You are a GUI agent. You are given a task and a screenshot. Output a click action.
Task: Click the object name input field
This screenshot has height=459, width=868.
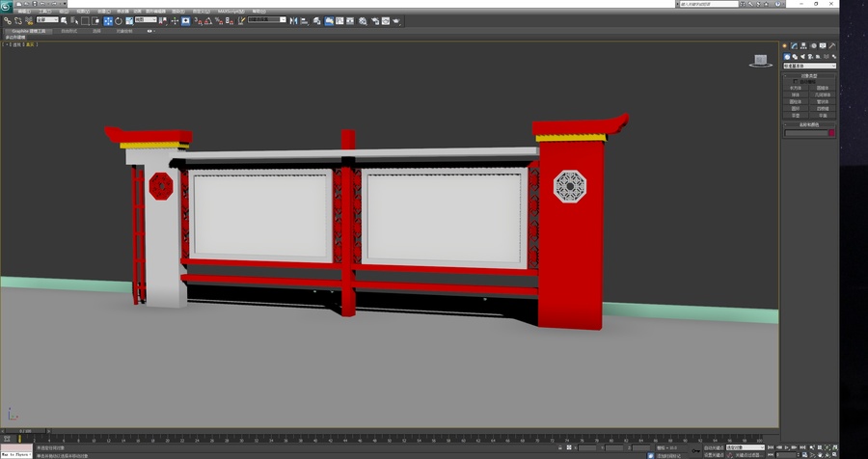tap(806, 133)
